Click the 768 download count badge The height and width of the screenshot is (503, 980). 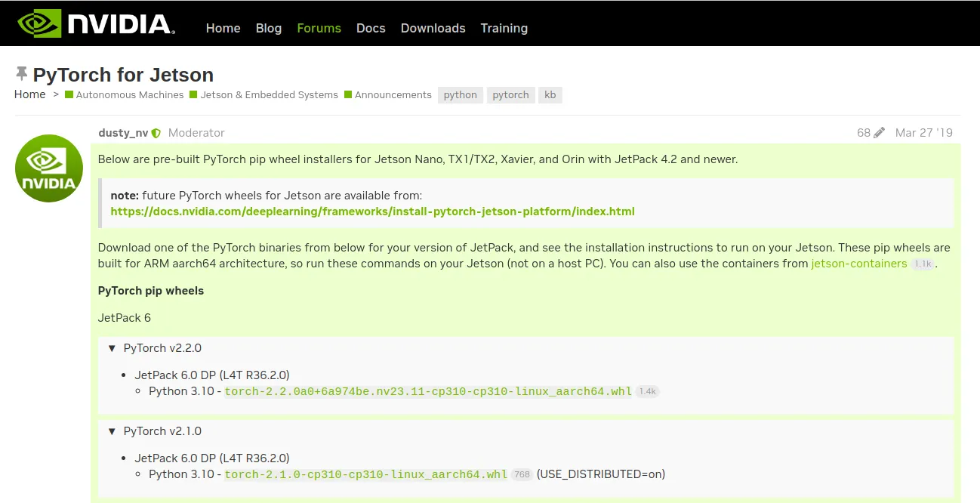tap(522, 475)
